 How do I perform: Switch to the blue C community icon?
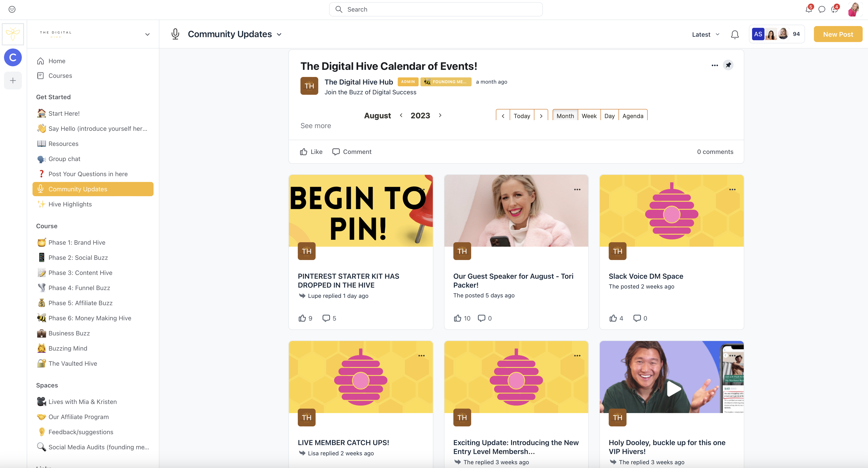coord(13,57)
